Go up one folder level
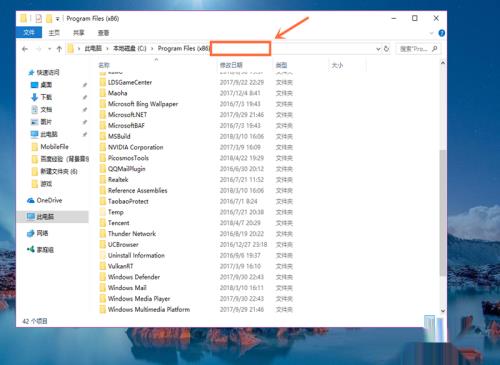The height and width of the screenshot is (365, 500). click(x=59, y=49)
